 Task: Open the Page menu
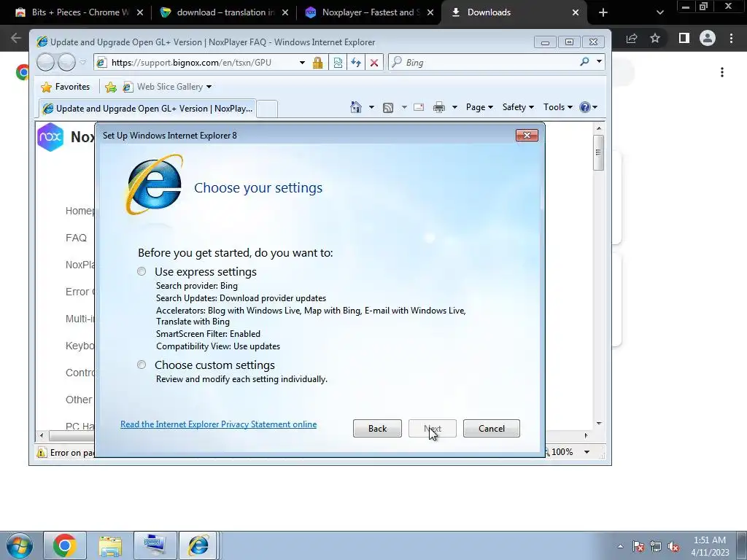pos(479,107)
